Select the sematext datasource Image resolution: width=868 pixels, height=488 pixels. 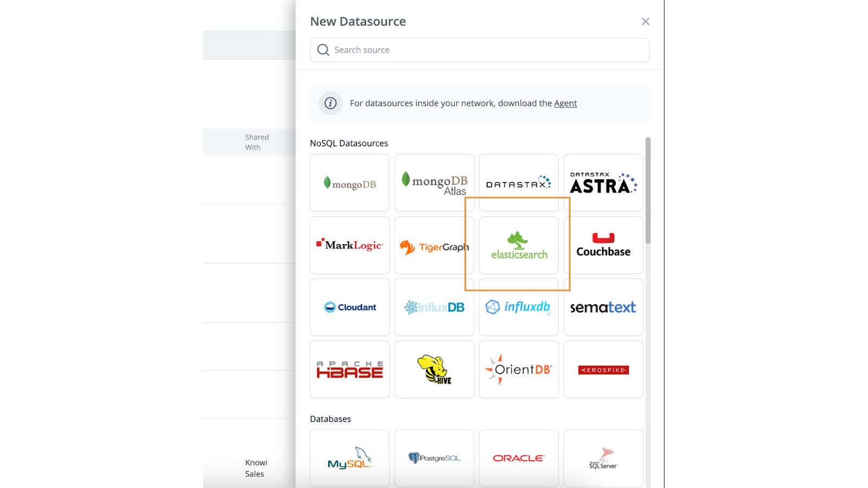click(x=603, y=307)
